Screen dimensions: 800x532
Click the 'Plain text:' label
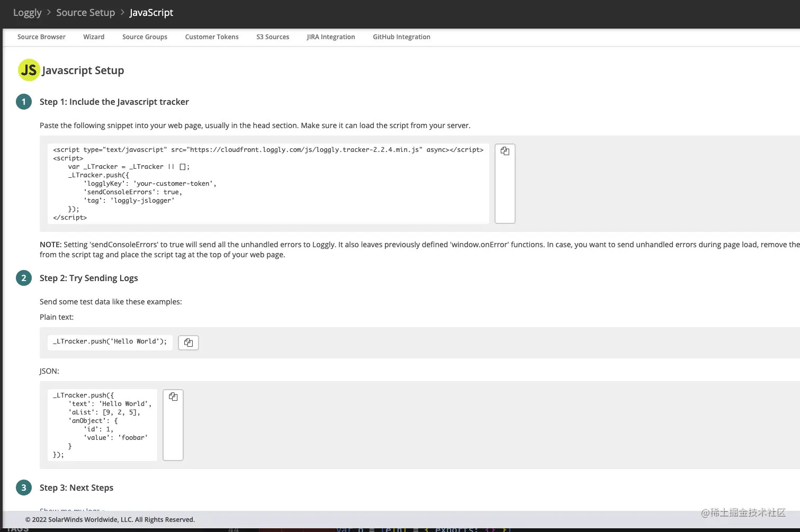pos(57,317)
